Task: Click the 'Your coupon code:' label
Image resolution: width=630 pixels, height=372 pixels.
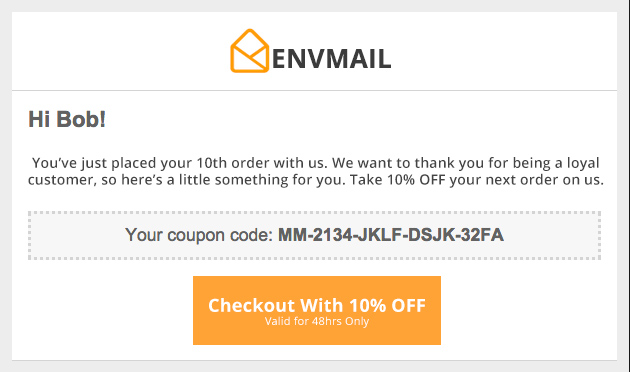Action: pos(199,235)
